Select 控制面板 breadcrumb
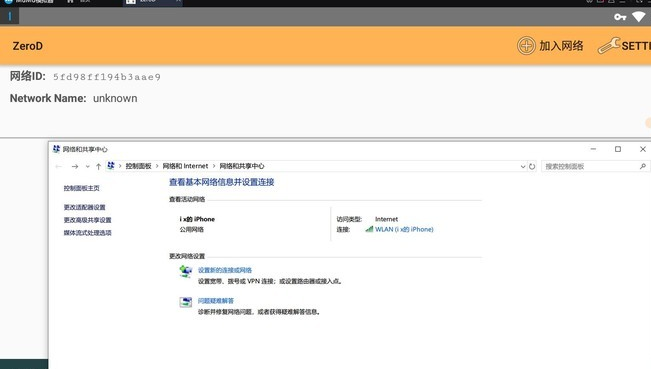The height and width of the screenshot is (369, 651). (138, 166)
